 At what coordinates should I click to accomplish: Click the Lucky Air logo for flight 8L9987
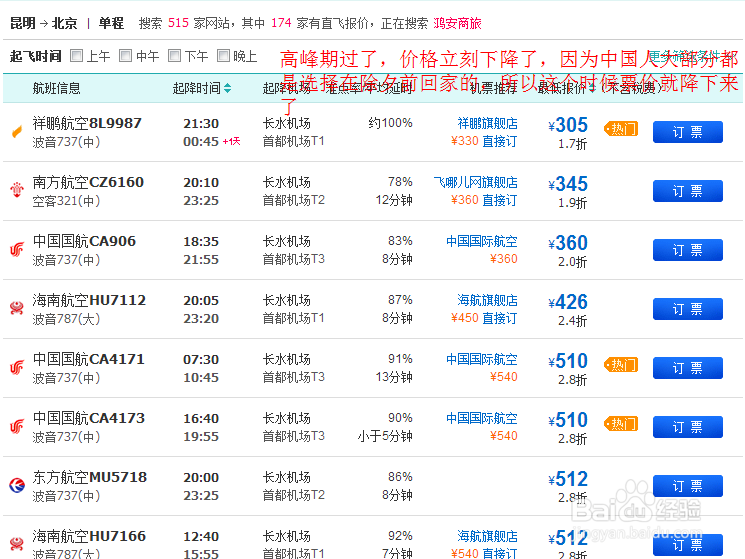17,131
